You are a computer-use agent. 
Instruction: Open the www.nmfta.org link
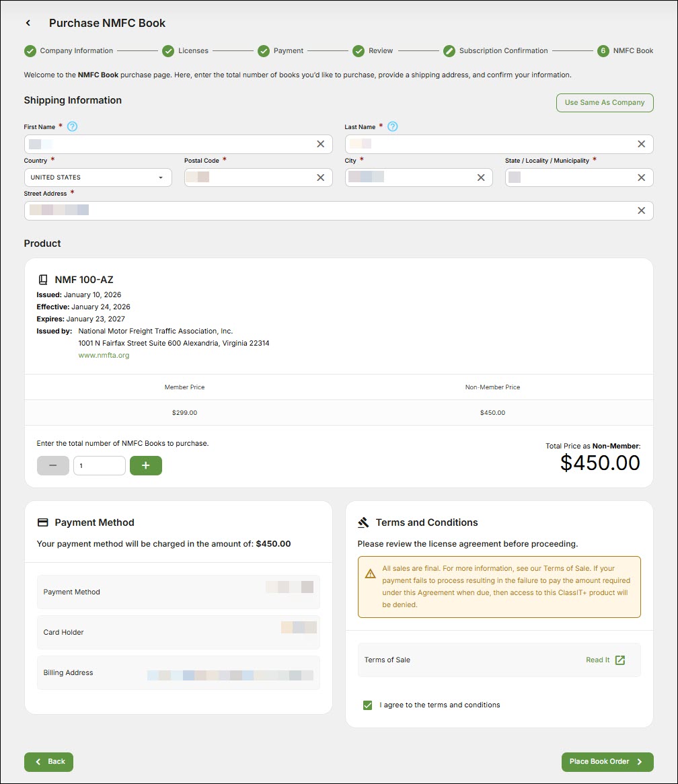104,355
